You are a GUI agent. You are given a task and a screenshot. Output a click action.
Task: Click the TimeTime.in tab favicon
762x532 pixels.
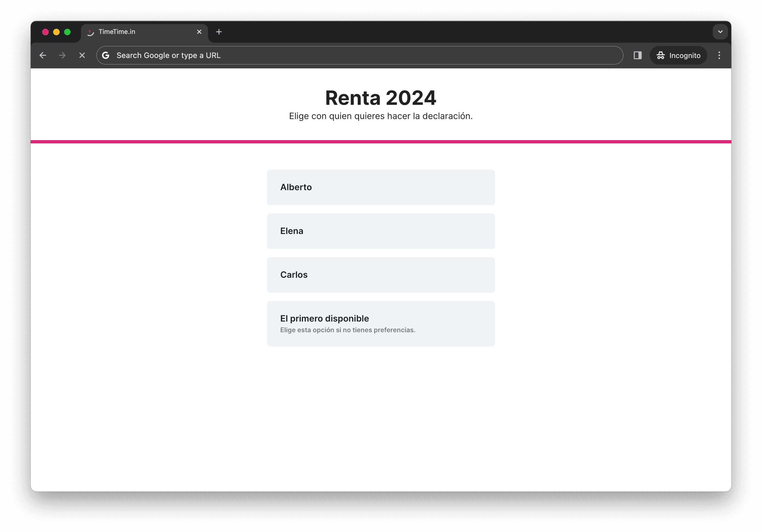(90, 32)
